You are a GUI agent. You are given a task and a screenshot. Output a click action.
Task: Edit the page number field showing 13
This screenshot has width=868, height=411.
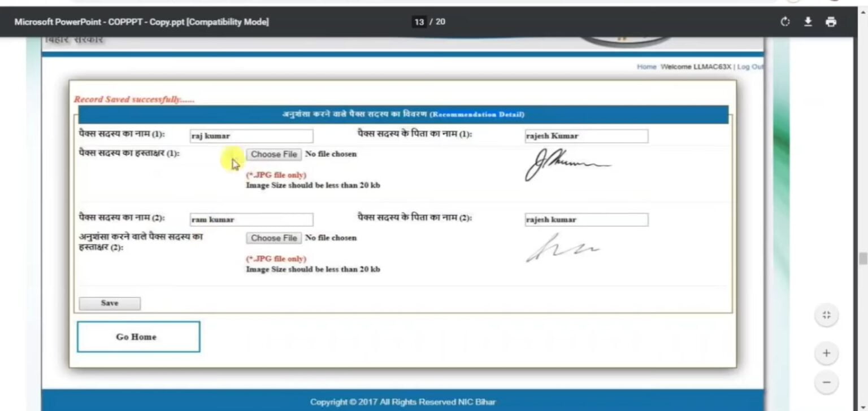[419, 22]
